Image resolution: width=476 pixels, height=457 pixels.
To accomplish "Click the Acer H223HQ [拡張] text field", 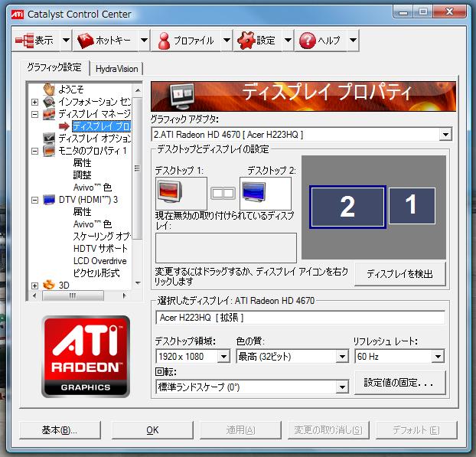I will [300, 318].
